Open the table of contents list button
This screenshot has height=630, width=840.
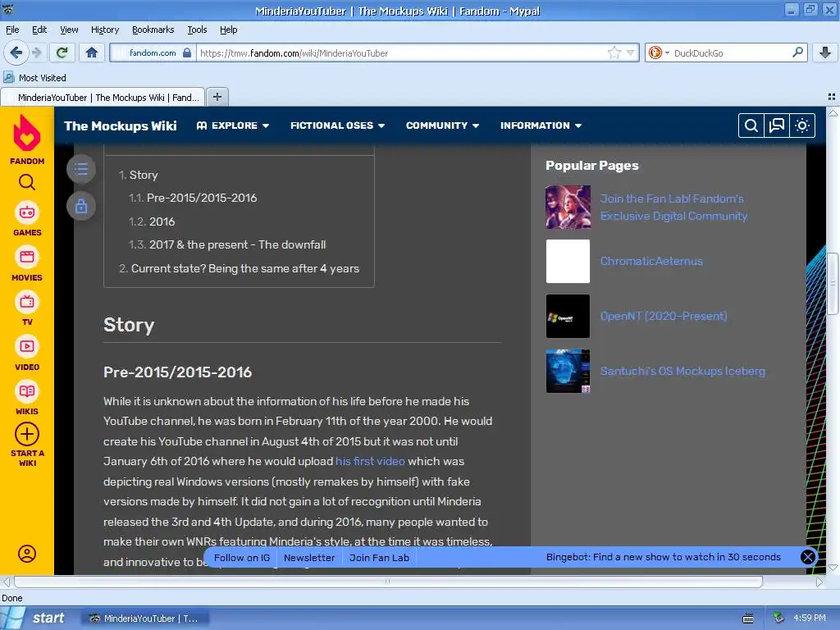[x=81, y=169]
